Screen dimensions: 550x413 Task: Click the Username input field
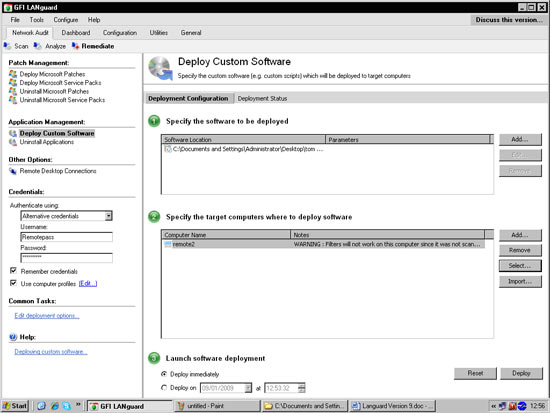pos(67,237)
